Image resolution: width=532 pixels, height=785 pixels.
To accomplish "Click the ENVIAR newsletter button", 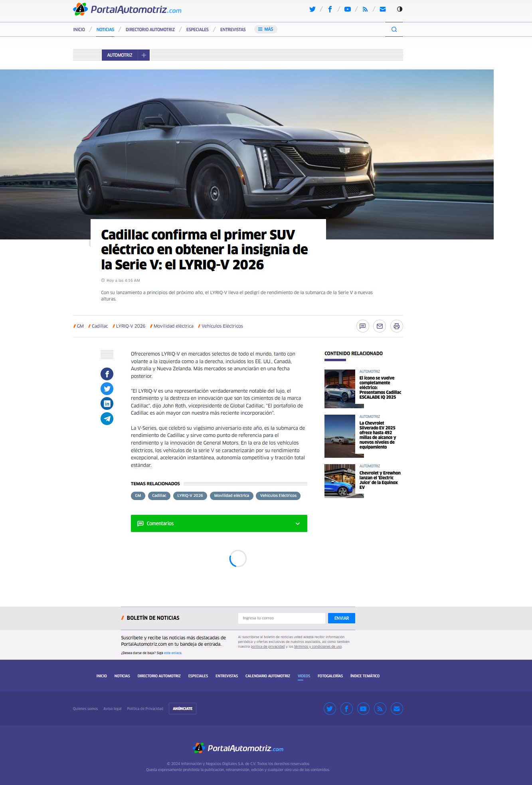I will click(342, 618).
